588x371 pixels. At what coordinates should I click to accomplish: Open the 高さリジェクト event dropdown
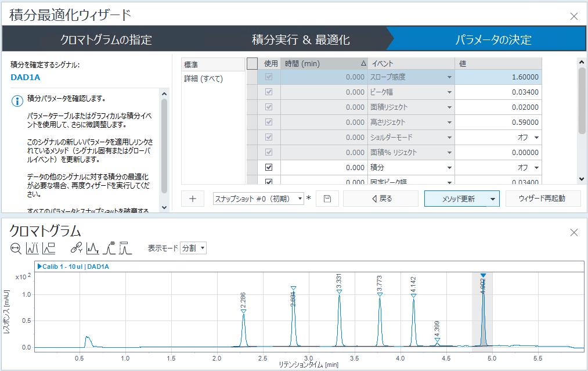click(x=449, y=123)
